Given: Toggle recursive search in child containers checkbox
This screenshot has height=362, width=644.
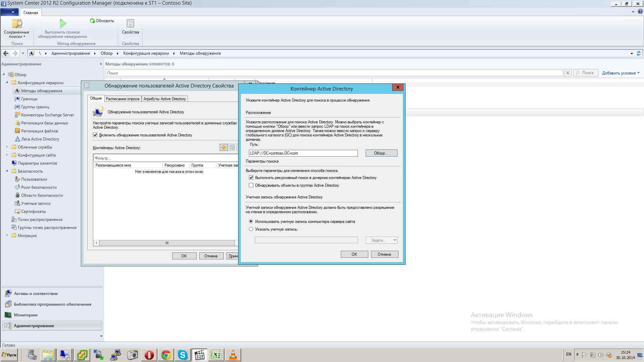Looking at the screenshot, I should click(x=251, y=178).
